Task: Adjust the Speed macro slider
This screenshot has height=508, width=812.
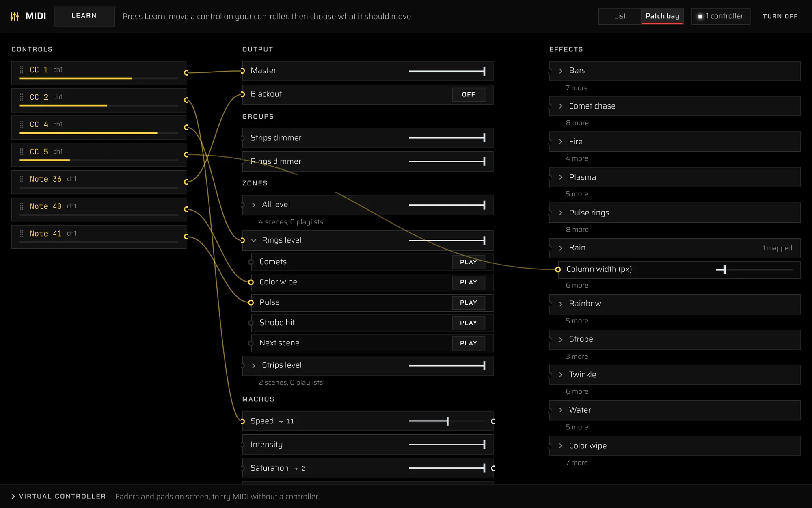Action: (x=447, y=421)
